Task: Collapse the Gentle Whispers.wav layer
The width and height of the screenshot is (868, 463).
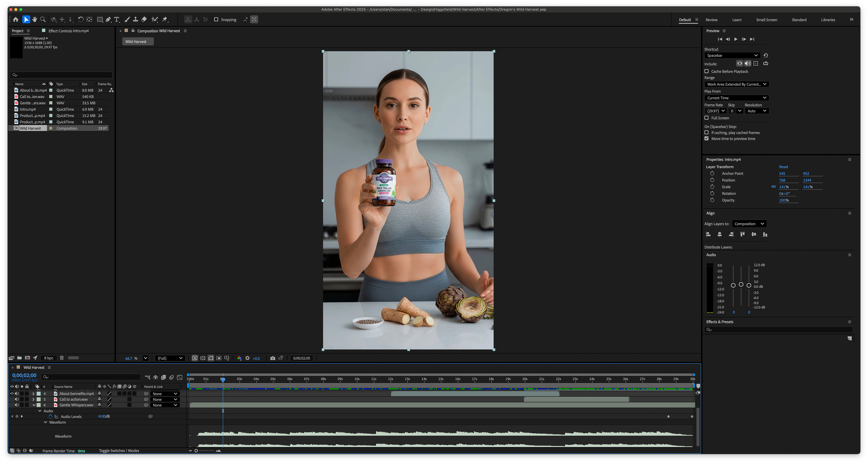Action: [x=34, y=405]
